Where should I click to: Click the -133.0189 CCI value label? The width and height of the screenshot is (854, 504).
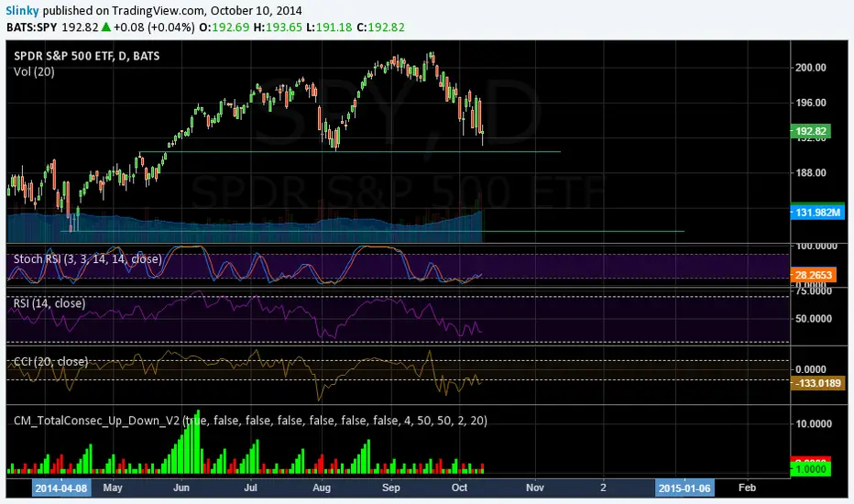(x=817, y=383)
